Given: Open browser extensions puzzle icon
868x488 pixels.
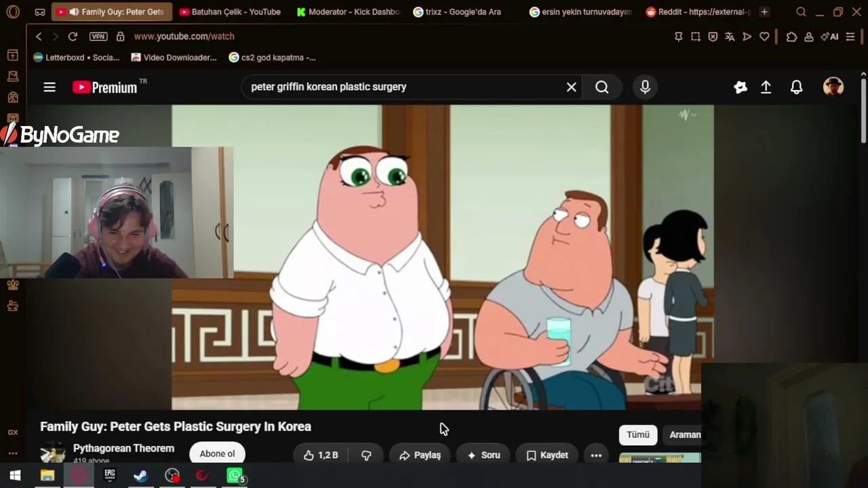Looking at the screenshot, I should click(x=791, y=37).
